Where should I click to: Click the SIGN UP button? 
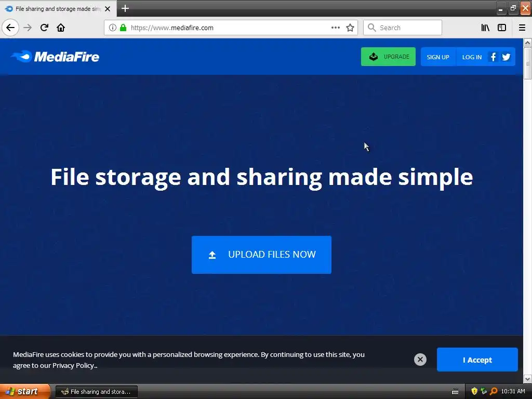click(x=438, y=57)
